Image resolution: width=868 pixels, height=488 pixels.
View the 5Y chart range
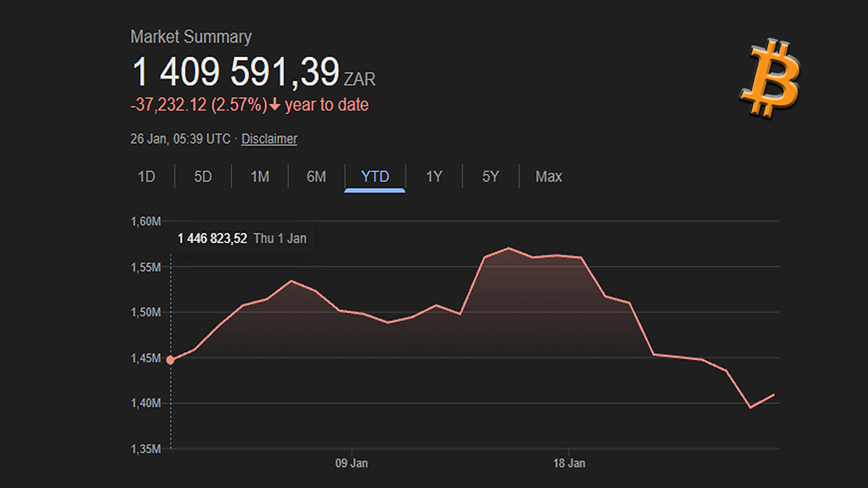[x=490, y=176]
